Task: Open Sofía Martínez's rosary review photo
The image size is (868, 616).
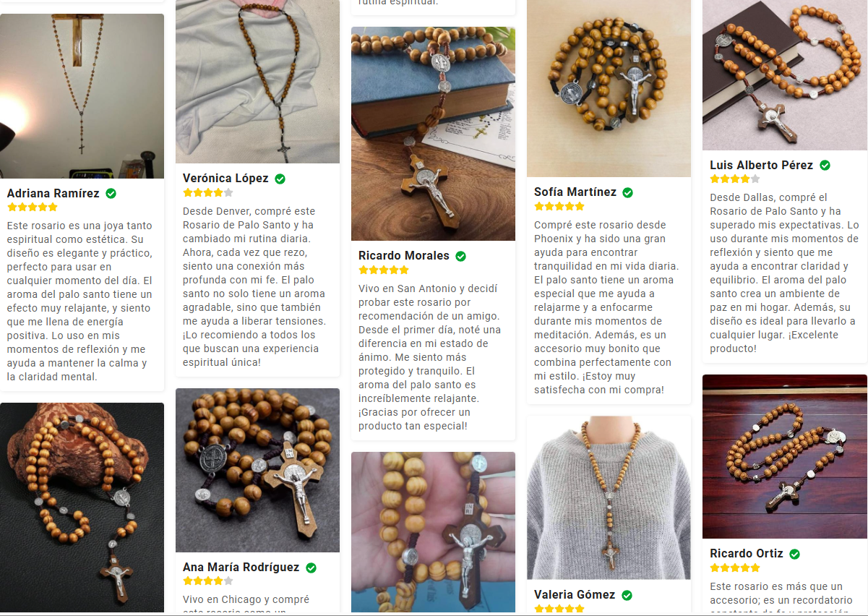Action: [x=609, y=88]
